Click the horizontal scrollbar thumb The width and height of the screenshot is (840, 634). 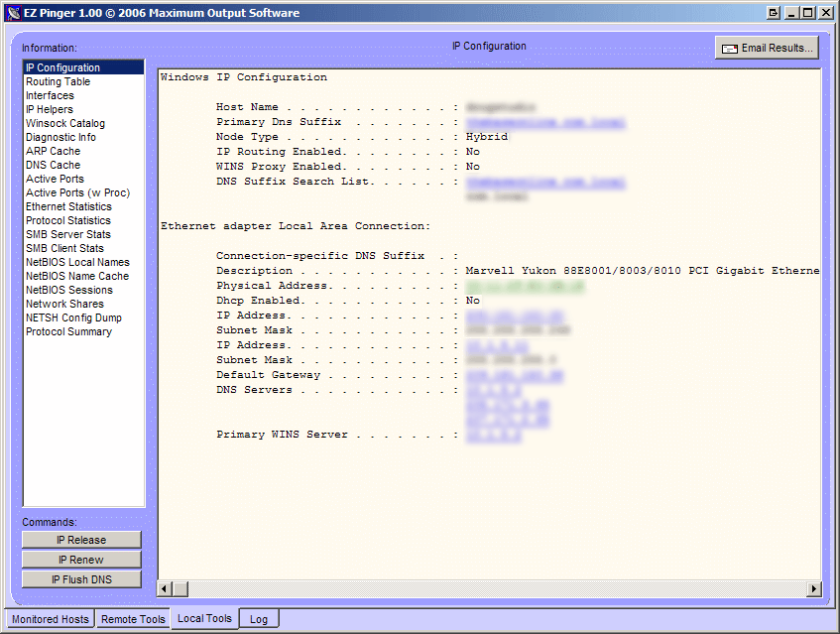coord(180,589)
